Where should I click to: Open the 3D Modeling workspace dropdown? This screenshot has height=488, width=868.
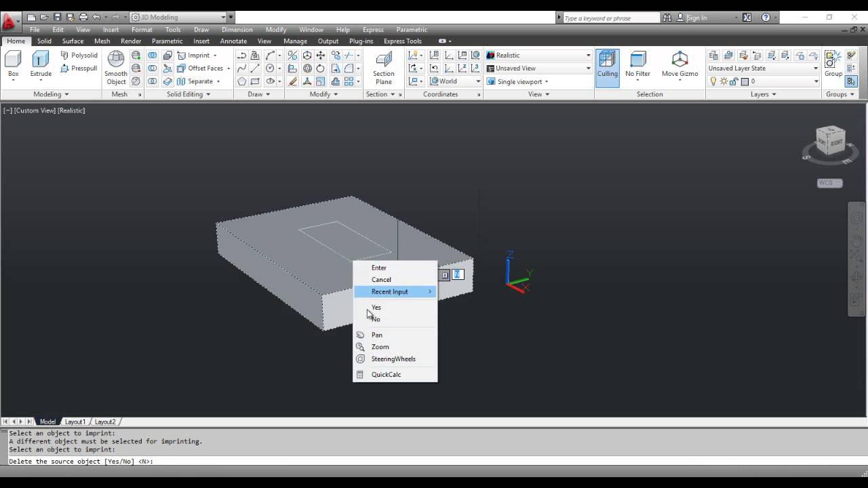[x=178, y=17]
